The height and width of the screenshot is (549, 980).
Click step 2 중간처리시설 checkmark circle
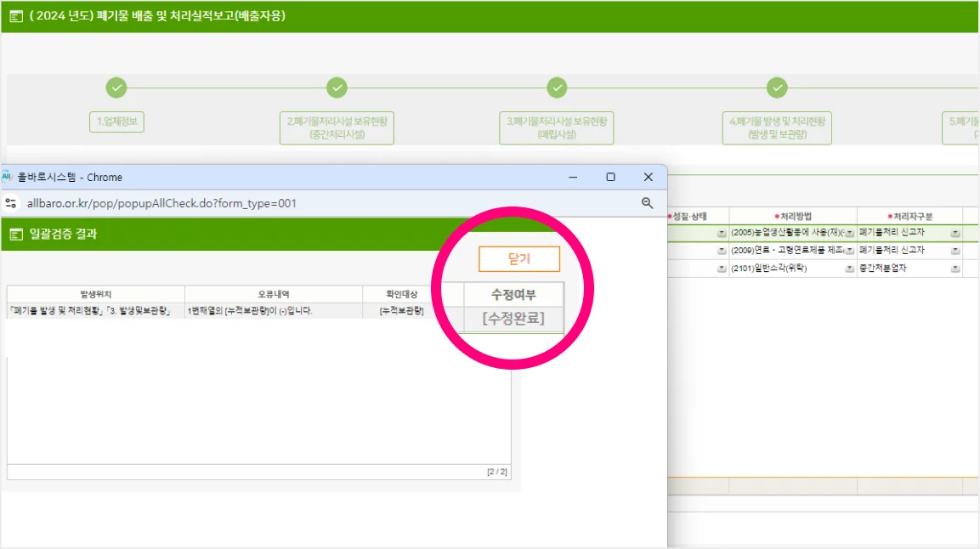337,88
